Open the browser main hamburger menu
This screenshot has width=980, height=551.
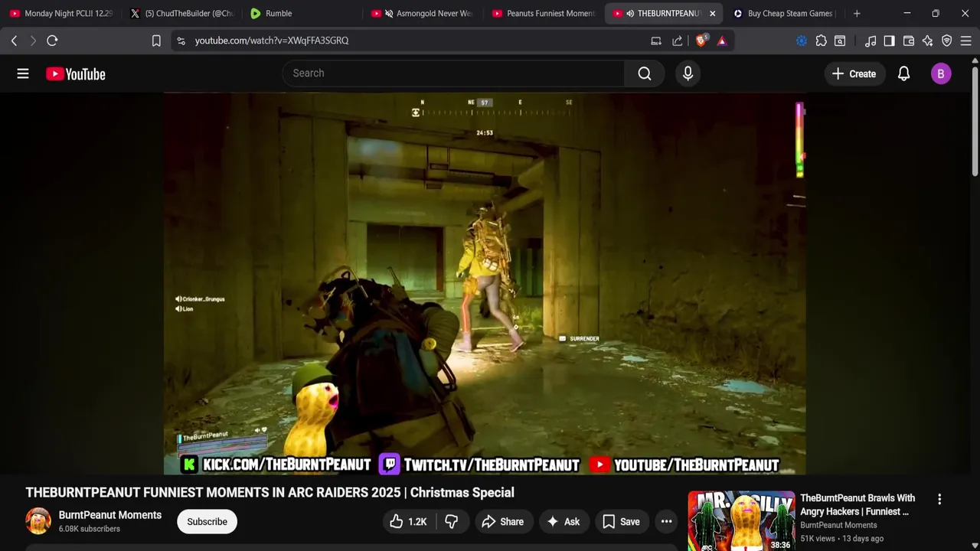click(965, 41)
